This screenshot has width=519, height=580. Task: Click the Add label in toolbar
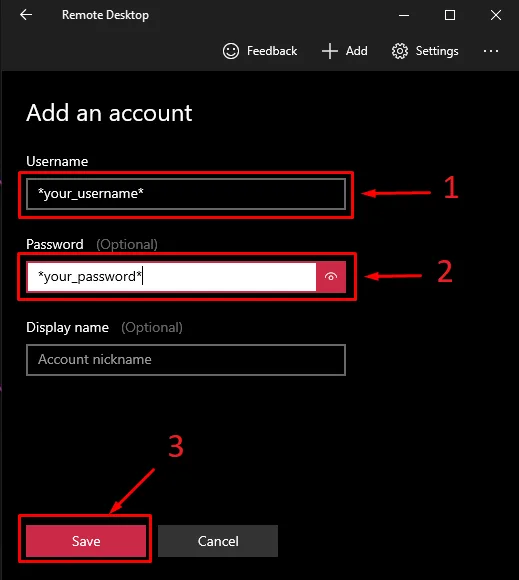pos(357,51)
